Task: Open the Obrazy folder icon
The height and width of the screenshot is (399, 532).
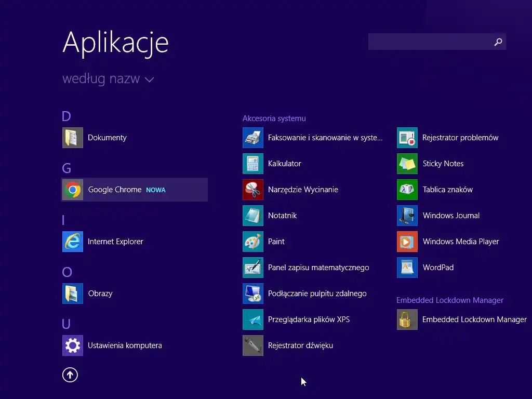Action: [x=73, y=294]
